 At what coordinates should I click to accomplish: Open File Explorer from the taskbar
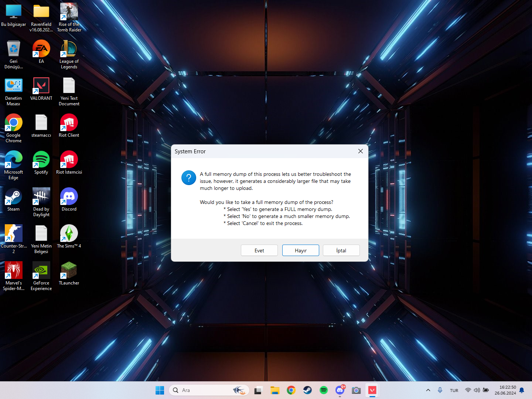point(274,390)
